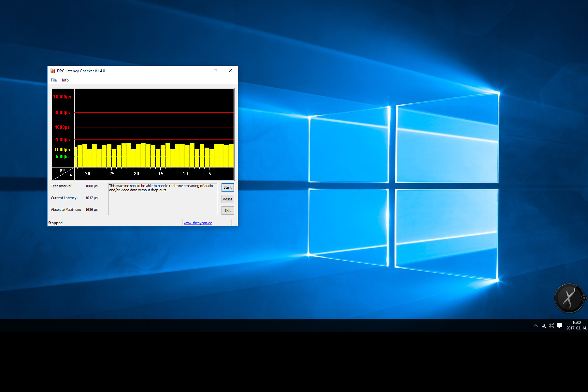Open the volume speaker tray icon
The image size is (588, 392).
click(x=552, y=326)
